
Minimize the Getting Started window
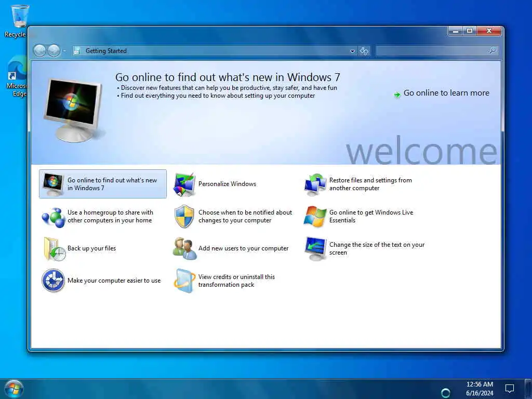click(455, 31)
